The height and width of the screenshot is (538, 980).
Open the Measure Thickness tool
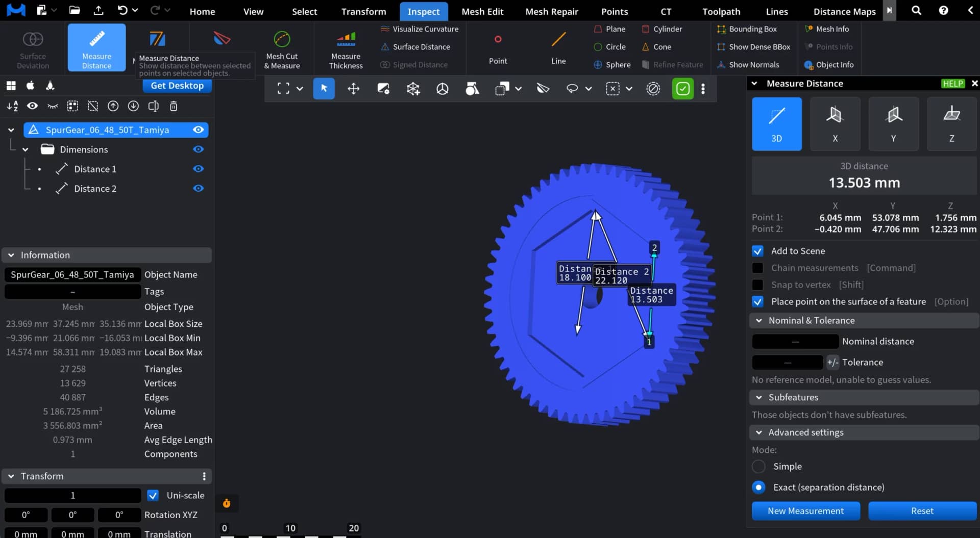[x=346, y=49]
